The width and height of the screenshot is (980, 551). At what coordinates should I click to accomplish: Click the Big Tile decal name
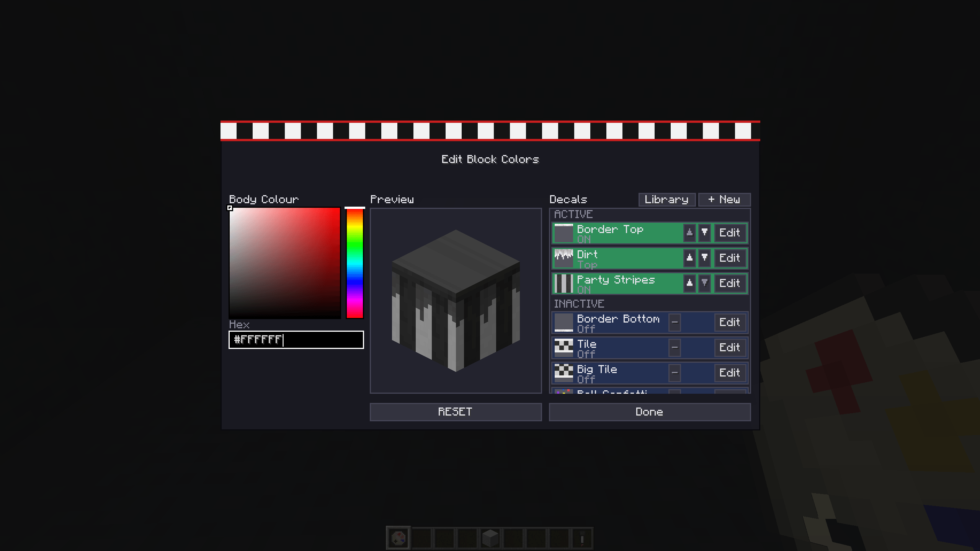(x=597, y=370)
